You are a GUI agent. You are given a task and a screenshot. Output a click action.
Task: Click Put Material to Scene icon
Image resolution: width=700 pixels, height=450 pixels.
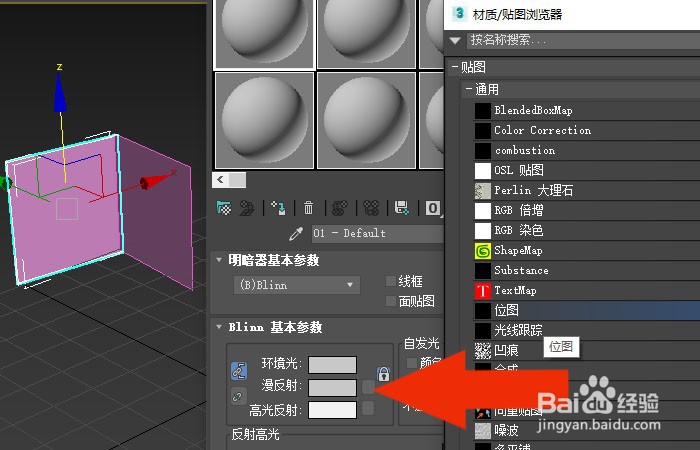click(x=247, y=208)
